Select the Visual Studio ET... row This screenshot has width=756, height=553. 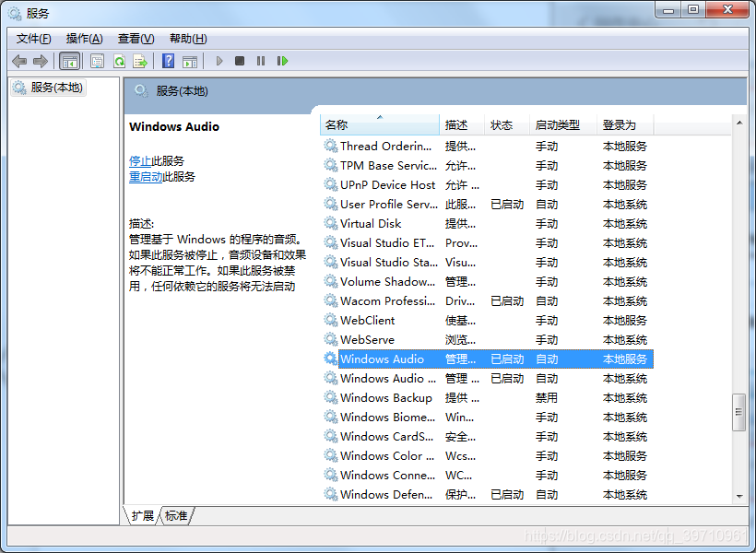coord(487,242)
